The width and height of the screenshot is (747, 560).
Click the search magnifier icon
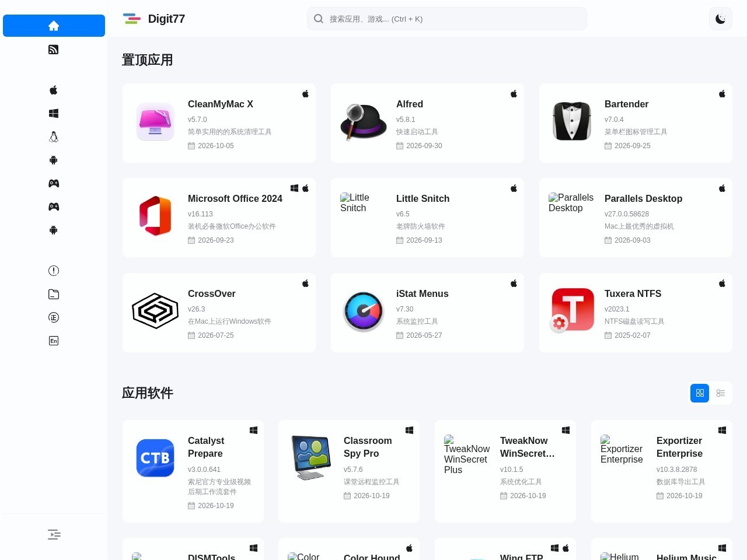tap(319, 19)
